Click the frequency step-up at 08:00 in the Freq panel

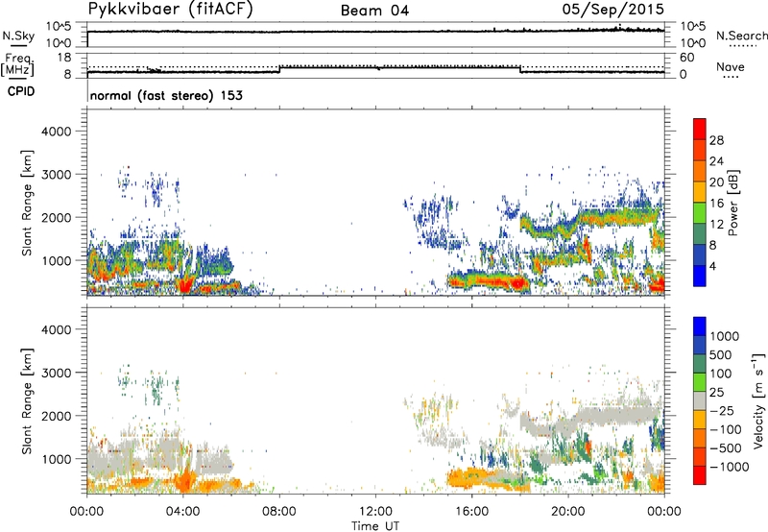tap(279, 69)
